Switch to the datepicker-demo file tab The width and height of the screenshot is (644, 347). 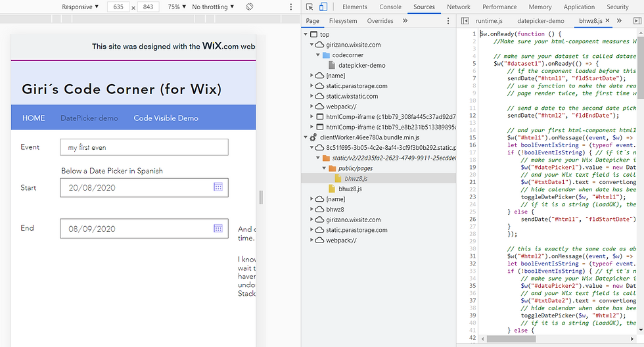coord(540,20)
